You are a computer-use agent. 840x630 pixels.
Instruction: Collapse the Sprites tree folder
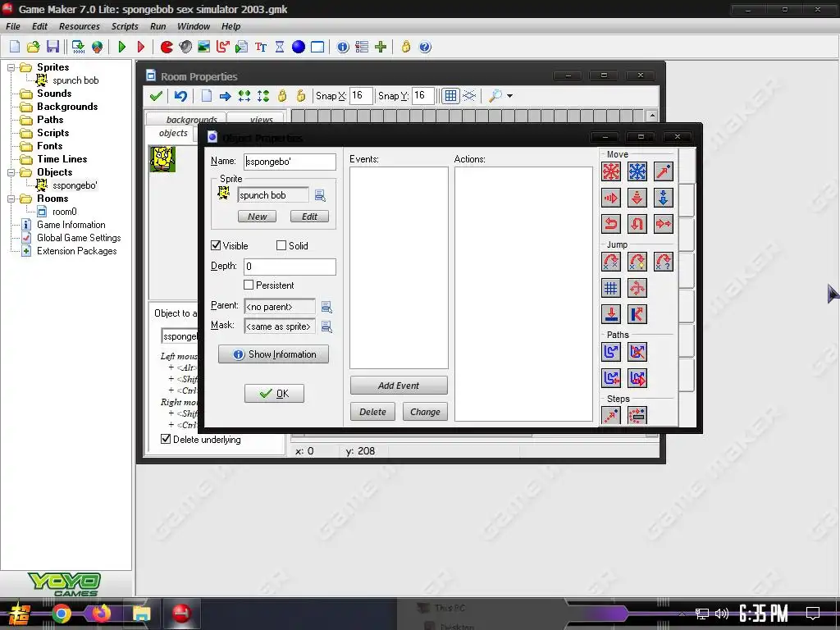coord(11,67)
